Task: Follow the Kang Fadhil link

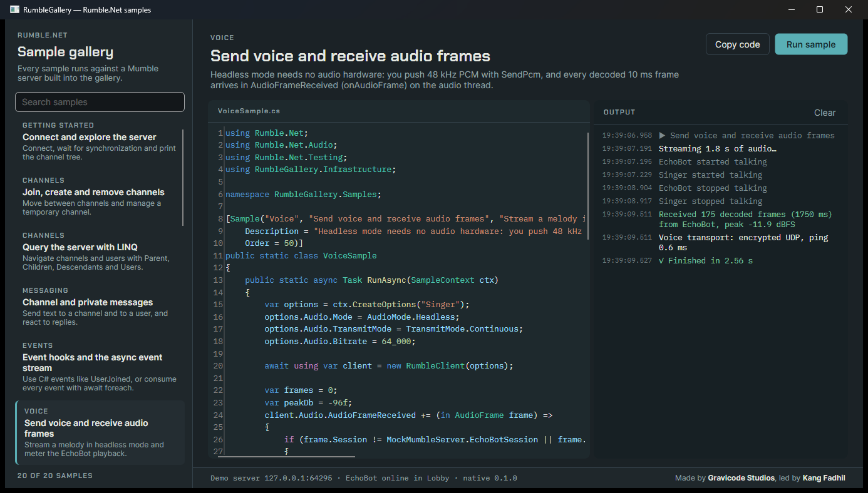Action: pos(824,478)
